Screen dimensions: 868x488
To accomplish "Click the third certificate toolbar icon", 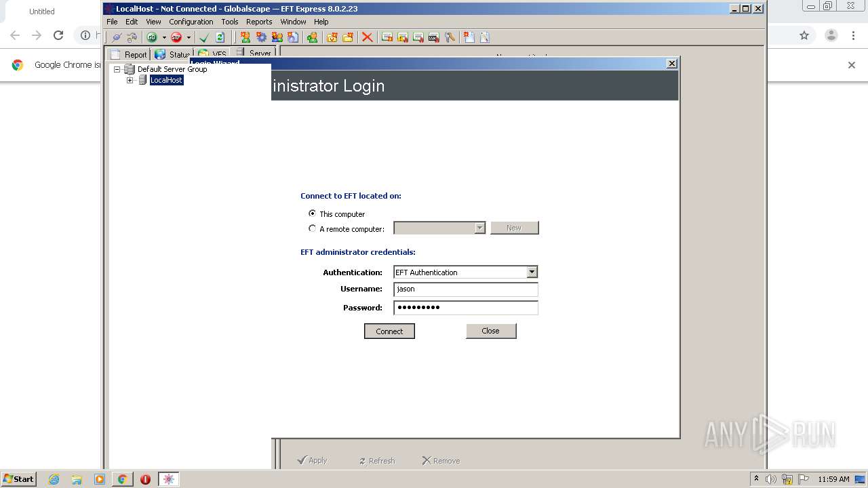I will click(x=418, y=37).
